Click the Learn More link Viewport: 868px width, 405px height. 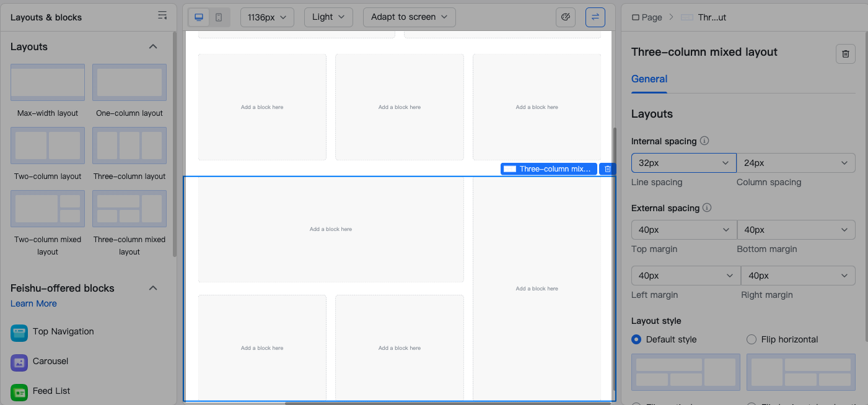tap(33, 303)
